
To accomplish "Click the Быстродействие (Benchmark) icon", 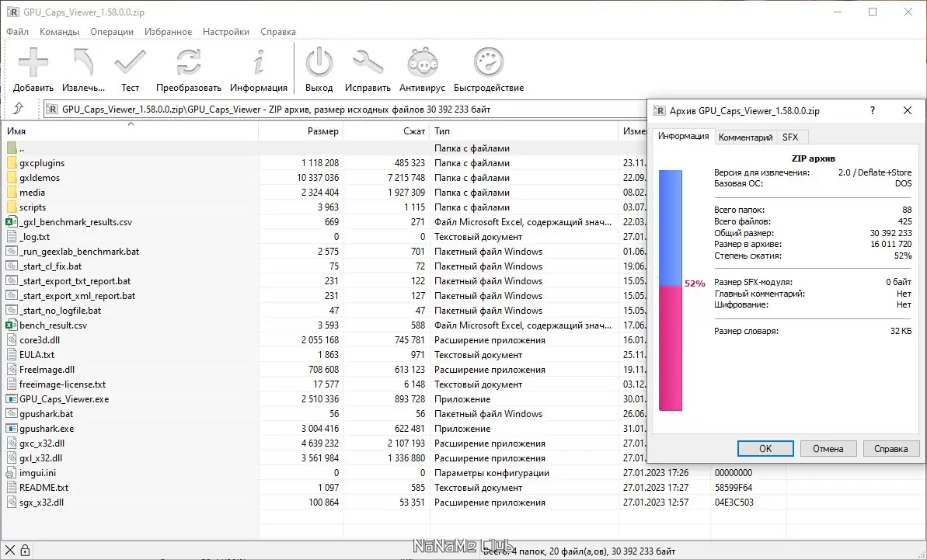I will click(x=486, y=61).
